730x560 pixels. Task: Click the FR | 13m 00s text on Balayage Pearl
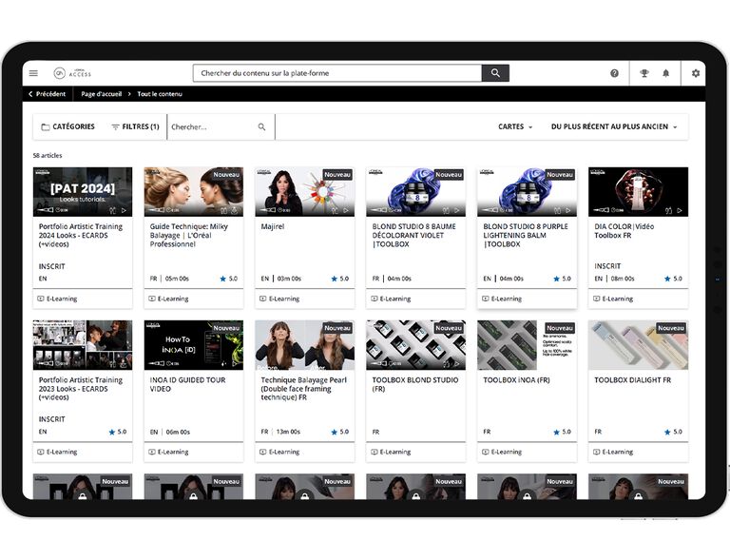click(280, 432)
